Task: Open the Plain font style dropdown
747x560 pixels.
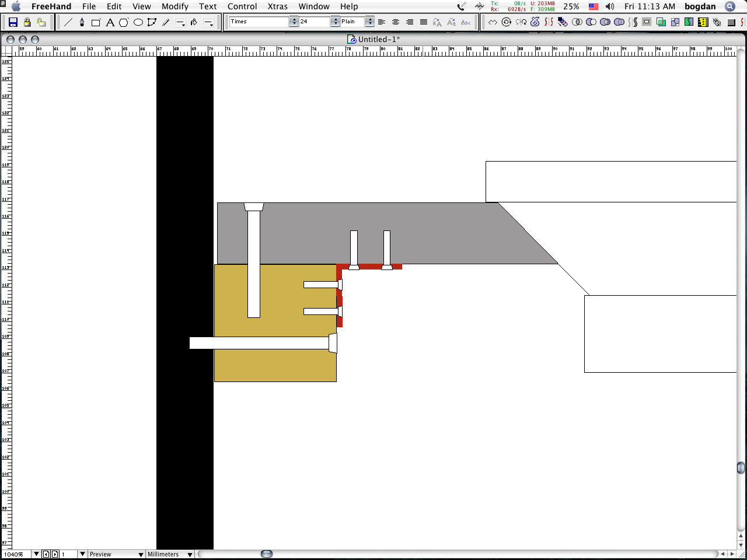Action: [369, 22]
